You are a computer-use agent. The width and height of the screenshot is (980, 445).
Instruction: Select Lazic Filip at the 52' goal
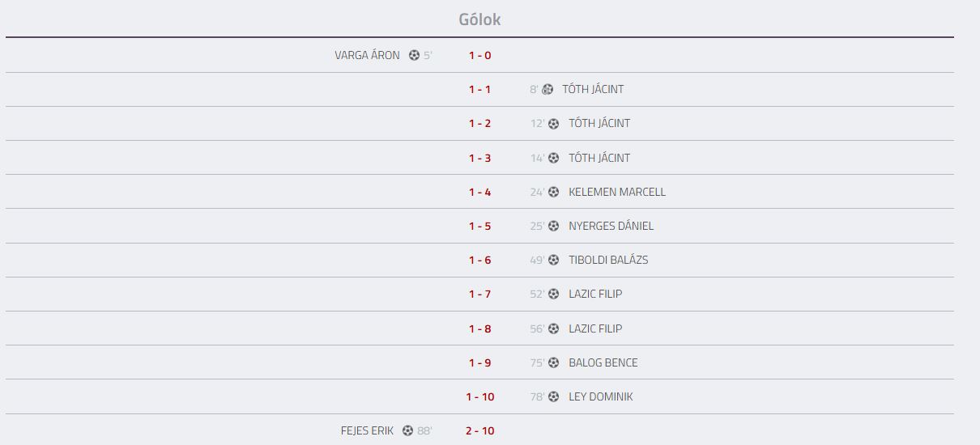(595, 295)
